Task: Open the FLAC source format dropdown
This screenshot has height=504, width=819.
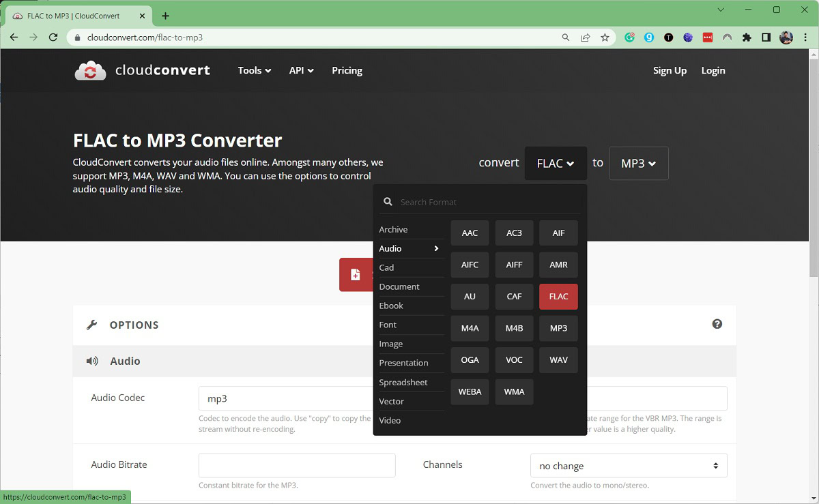Action: click(555, 164)
